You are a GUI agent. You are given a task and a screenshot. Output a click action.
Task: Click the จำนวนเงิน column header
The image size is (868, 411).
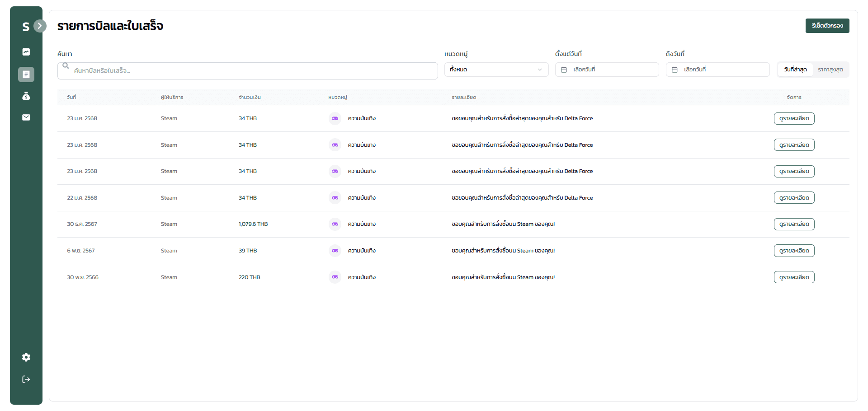pyautogui.click(x=250, y=98)
